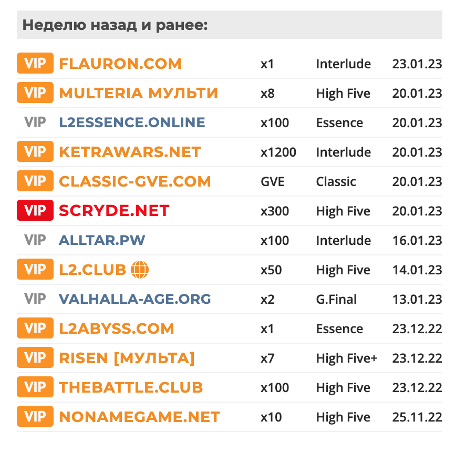
Task: Click the gray VIP label beside L2ESSENCE.ONLINE
Action: pos(35,122)
